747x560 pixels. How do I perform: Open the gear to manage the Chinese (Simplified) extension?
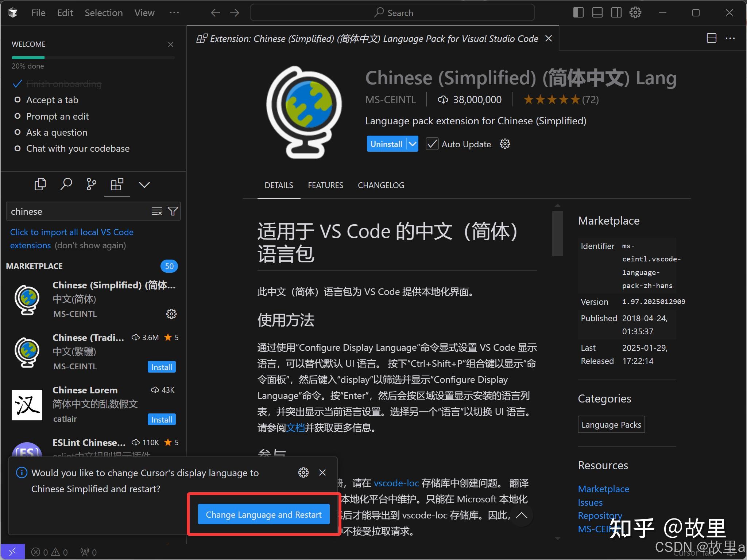coord(171,314)
